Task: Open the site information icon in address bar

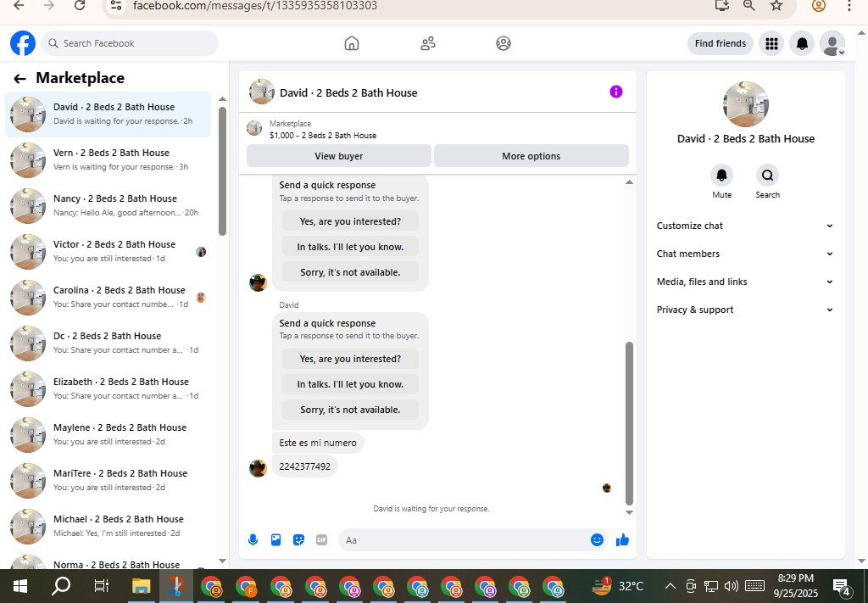Action: pos(115,6)
